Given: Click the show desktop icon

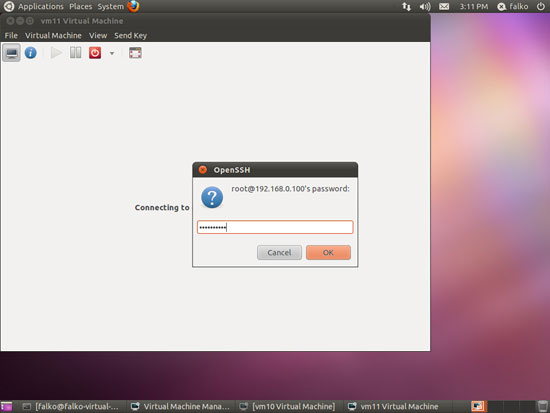Looking at the screenshot, I should [x=6, y=406].
